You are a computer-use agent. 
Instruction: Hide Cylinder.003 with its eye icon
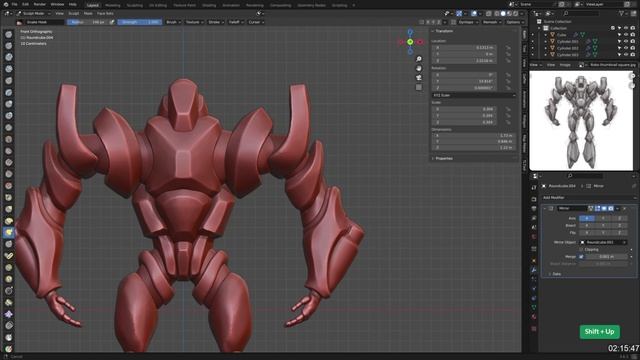pyautogui.click(x=626, y=55)
